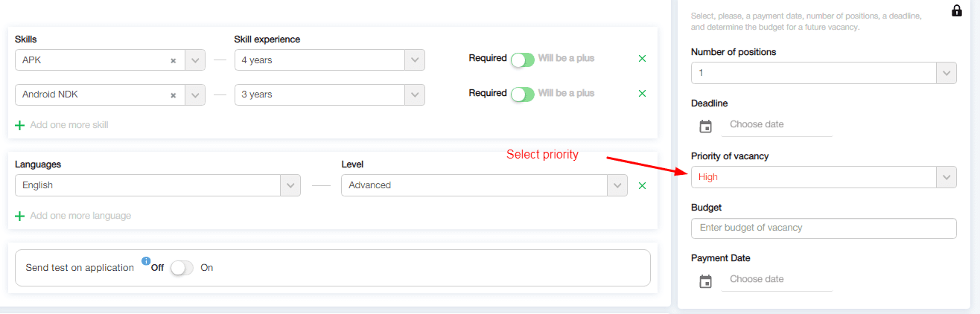
Task: Remove the English language row
Action: [642, 185]
